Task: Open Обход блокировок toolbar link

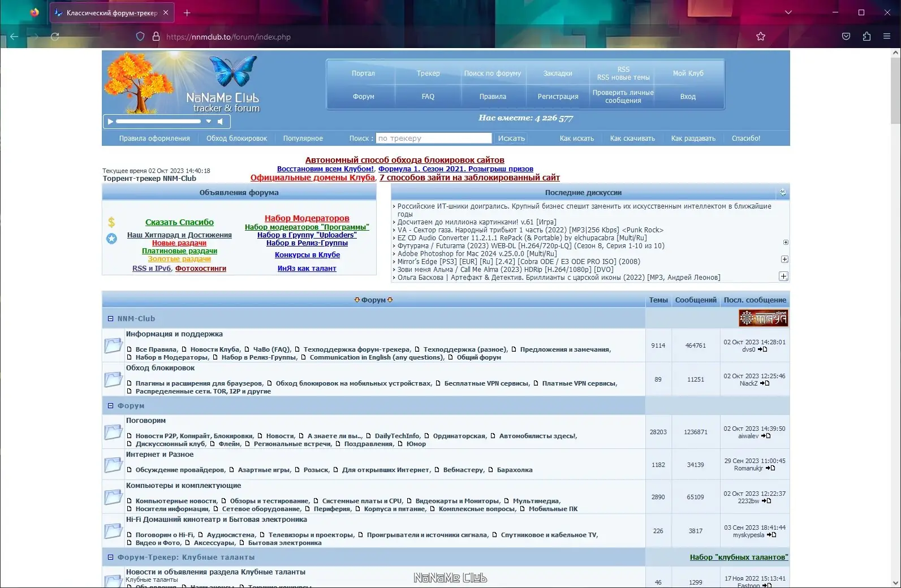Action: tap(236, 139)
